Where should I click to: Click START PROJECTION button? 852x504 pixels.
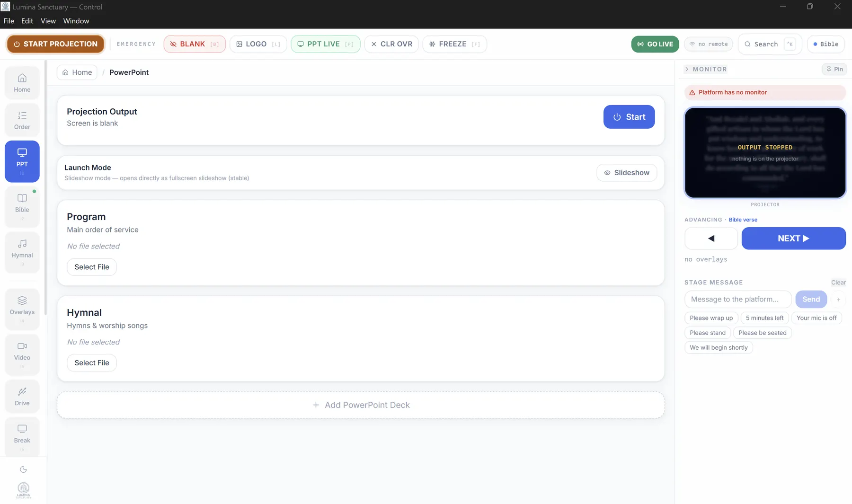pos(55,44)
